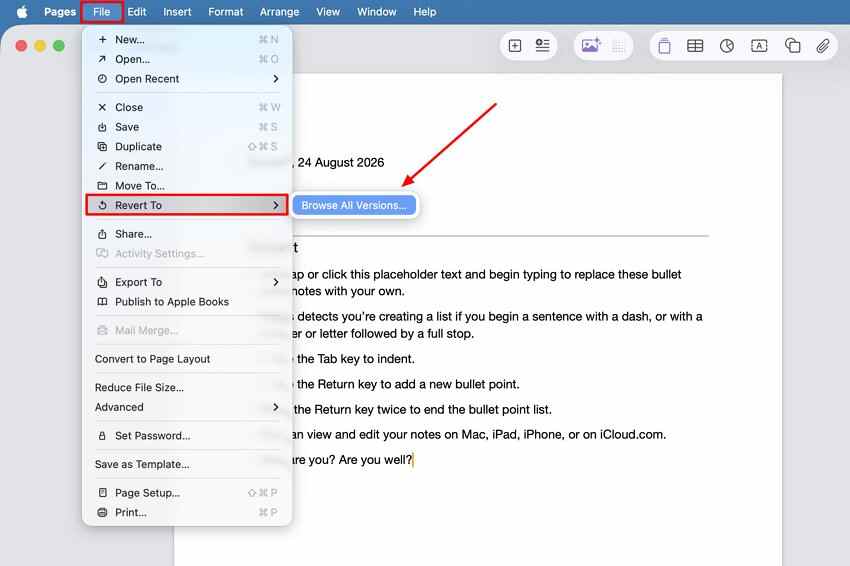850x566 pixels.
Task: Choose New... from File menu
Action: click(x=187, y=40)
